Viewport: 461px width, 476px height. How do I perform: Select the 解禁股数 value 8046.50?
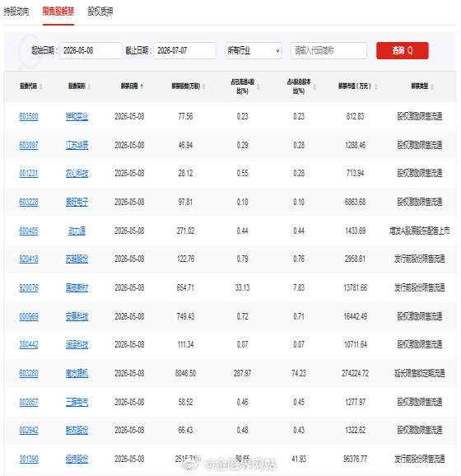pyautogui.click(x=185, y=373)
